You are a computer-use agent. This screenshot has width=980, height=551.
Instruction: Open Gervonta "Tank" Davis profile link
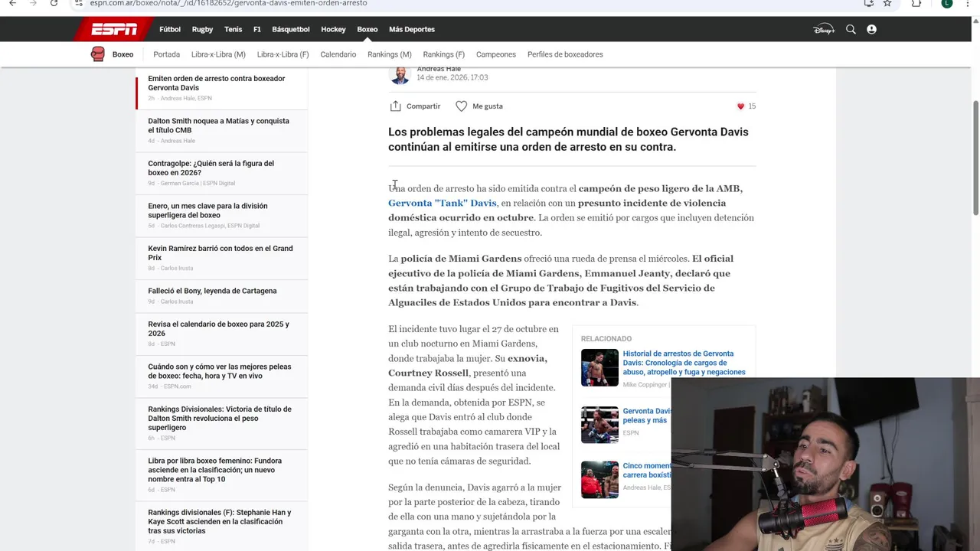point(442,203)
